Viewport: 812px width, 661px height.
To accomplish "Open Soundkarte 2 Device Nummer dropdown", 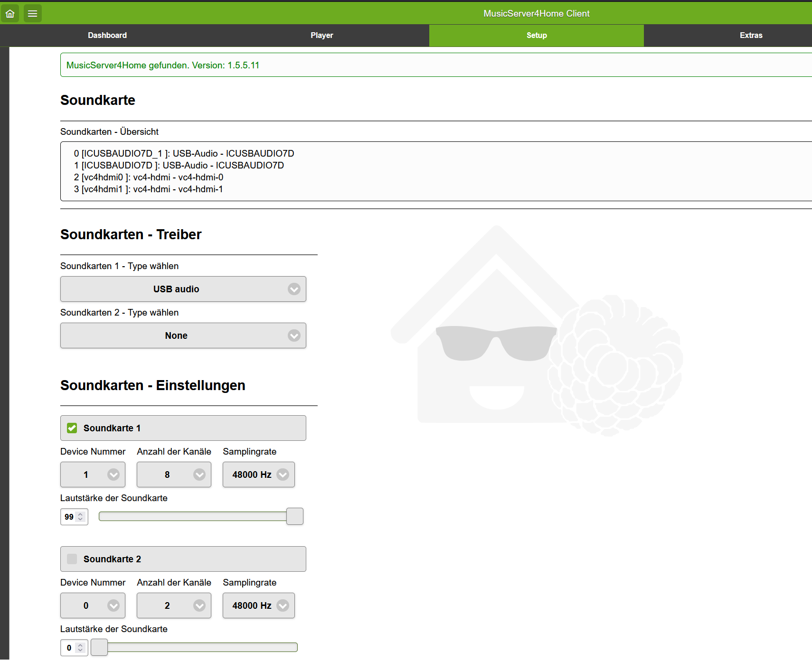I will click(x=93, y=605).
